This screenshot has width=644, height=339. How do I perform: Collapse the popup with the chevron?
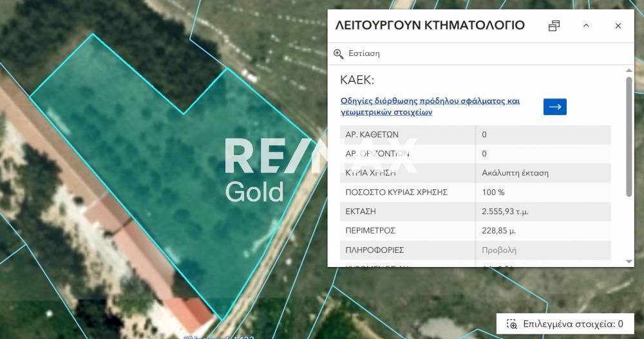tap(586, 26)
